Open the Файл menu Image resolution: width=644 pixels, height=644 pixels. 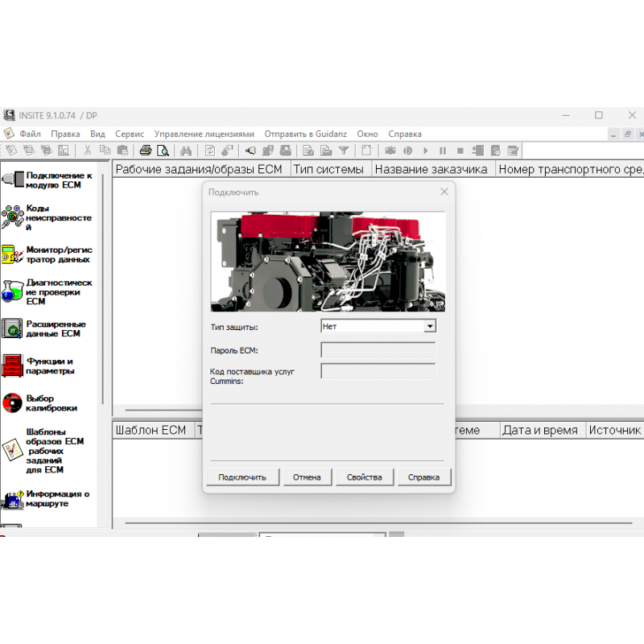(31, 134)
